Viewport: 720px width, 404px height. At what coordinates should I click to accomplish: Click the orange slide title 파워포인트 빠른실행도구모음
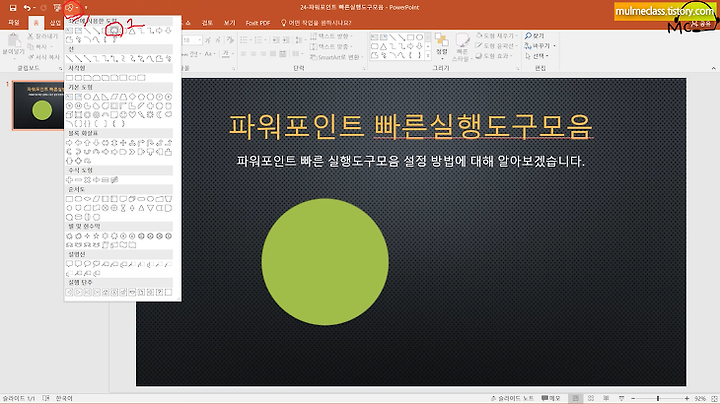click(411, 126)
